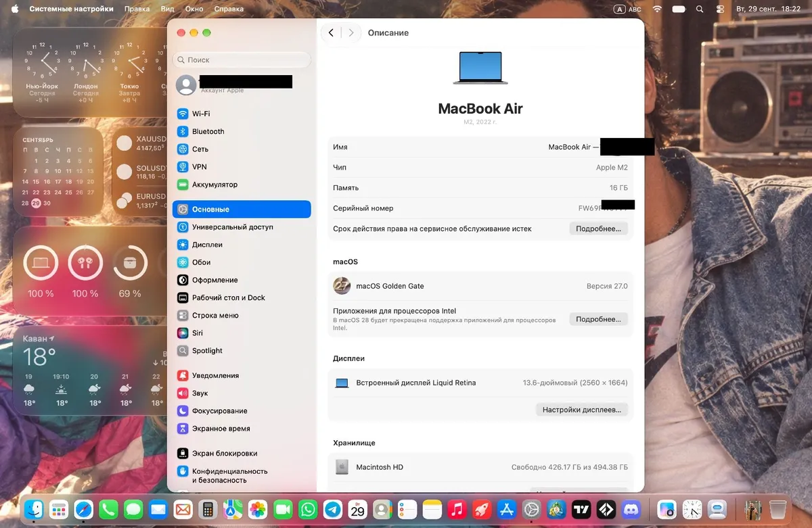The width and height of the screenshot is (812, 528).
Task: Open Универсальный доступ settings
Action: [x=242, y=227]
